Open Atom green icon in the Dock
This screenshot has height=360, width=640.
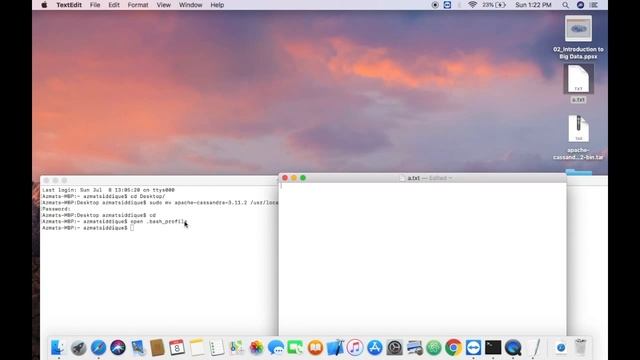coord(434,348)
